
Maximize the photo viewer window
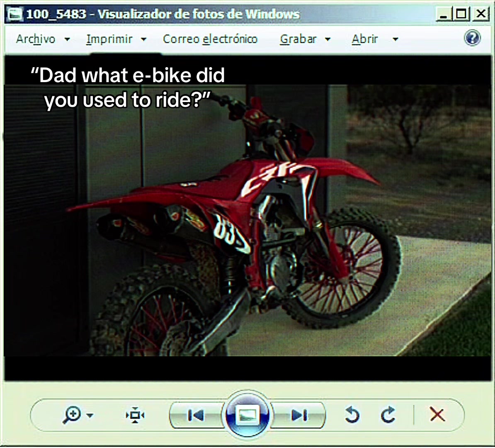click(461, 14)
